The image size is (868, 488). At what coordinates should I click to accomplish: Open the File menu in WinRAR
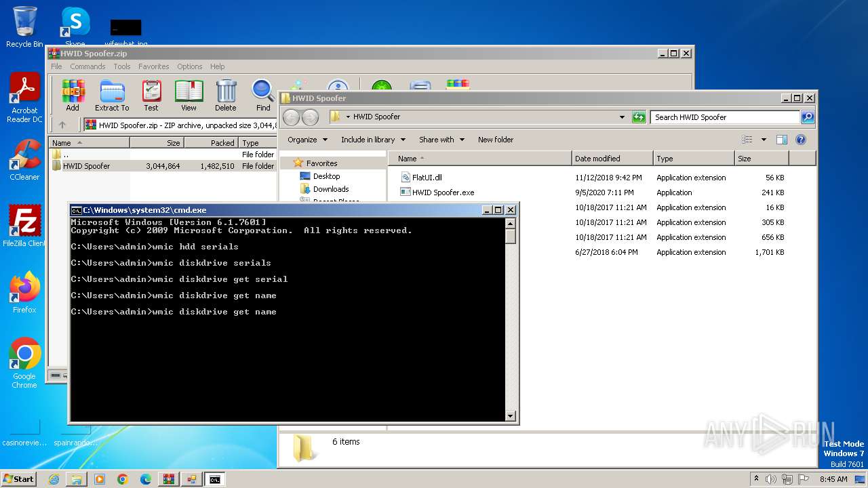[56, 66]
